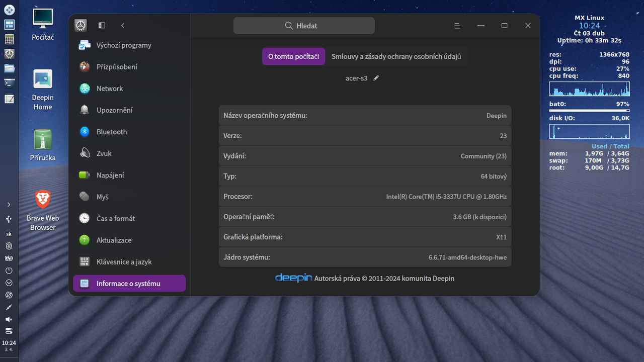Viewport: 644px width, 362px height.
Task: Open Klávesnice a jazyk settings
Action: tap(129, 261)
